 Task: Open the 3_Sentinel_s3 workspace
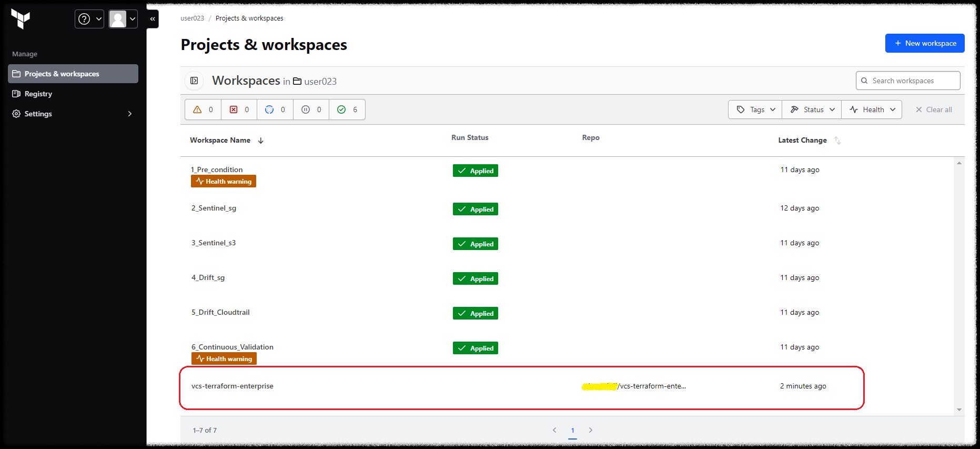pyautogui.click(x=214, y=243)
